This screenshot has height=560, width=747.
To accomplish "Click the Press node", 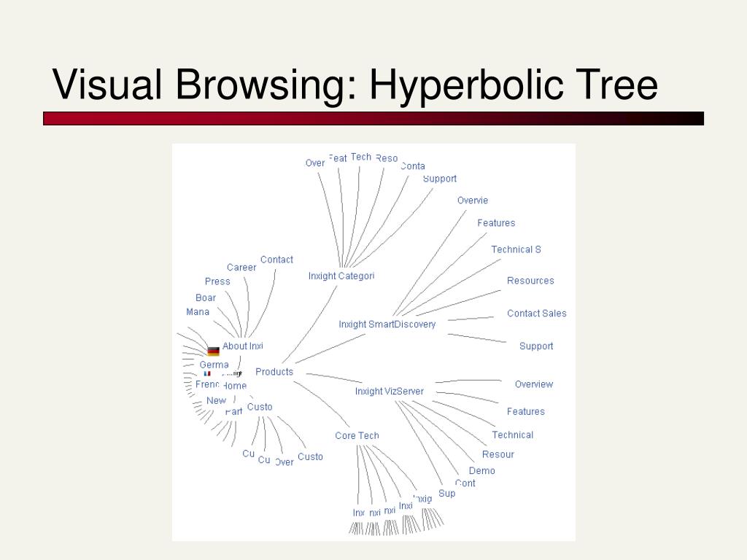I will coord(217,281).
